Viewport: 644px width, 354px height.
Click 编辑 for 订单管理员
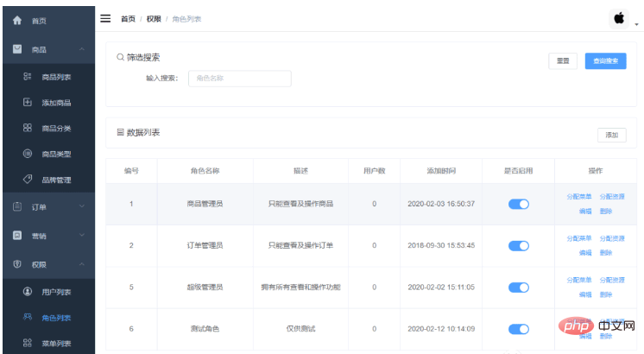point(585,253)
